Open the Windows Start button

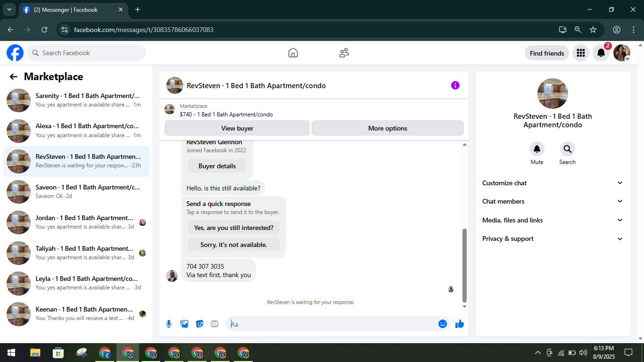[x=11, y=353]
